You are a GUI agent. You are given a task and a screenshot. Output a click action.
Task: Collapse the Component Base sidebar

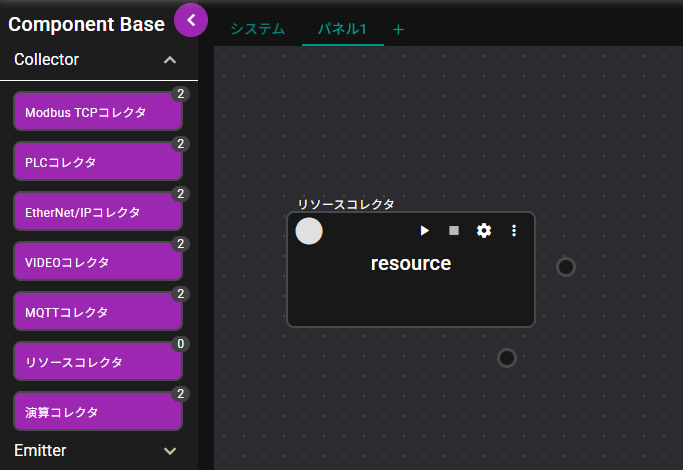(x=190, y=20)
